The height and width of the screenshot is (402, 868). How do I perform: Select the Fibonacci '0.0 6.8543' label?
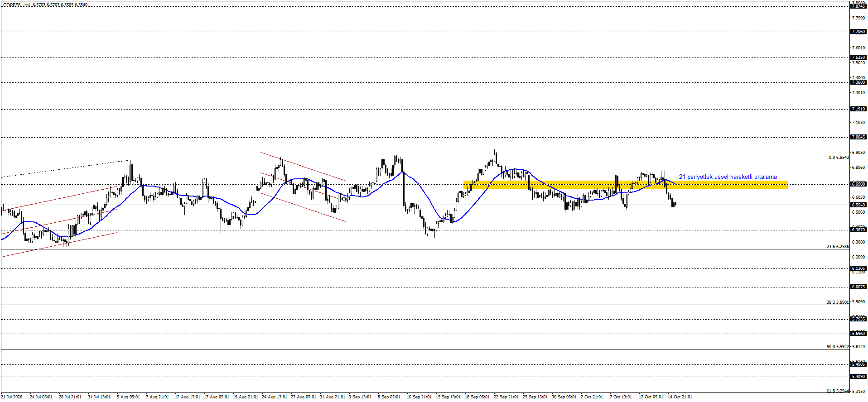pyautogui.click(x=839, y=158)
